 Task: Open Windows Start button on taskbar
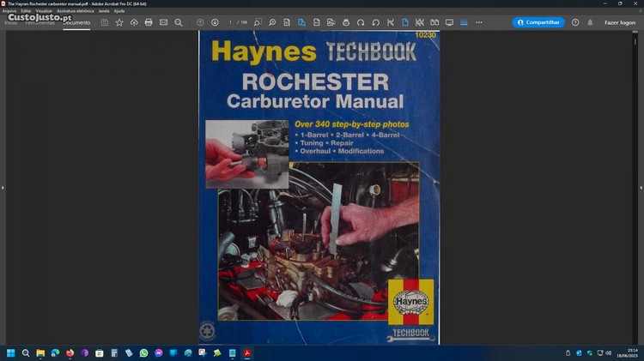tap(12, 352)
